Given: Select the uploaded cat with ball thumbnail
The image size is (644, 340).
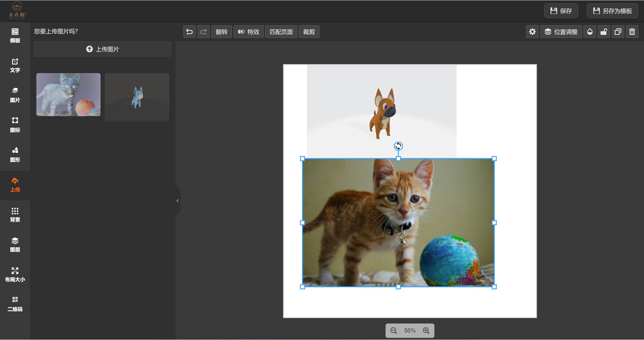Looking at the screenshot, I should tap(68, 94).
